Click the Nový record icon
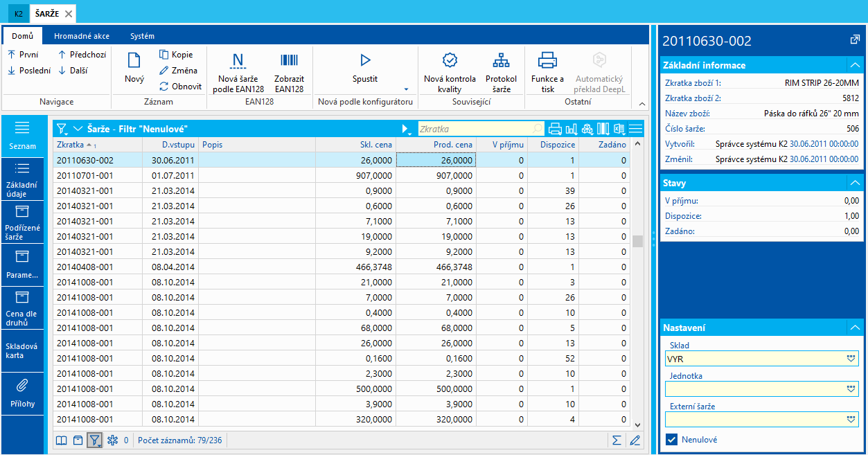868x455 pixels. click(x=134, y=61)
